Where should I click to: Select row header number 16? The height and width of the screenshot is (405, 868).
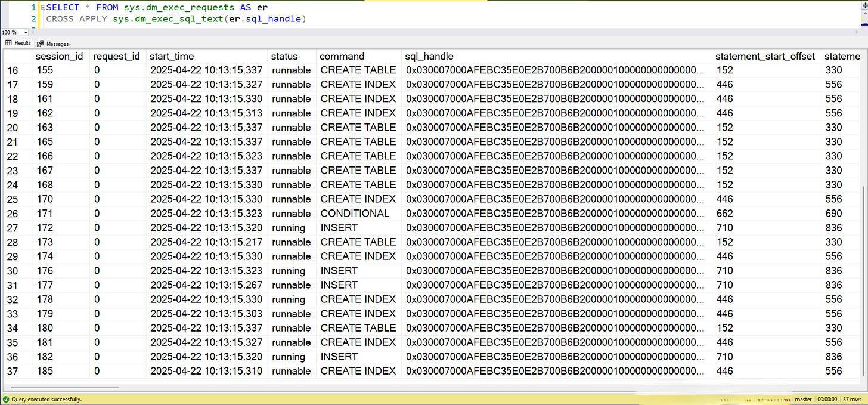pyautogui.click(x=18, y=70)
